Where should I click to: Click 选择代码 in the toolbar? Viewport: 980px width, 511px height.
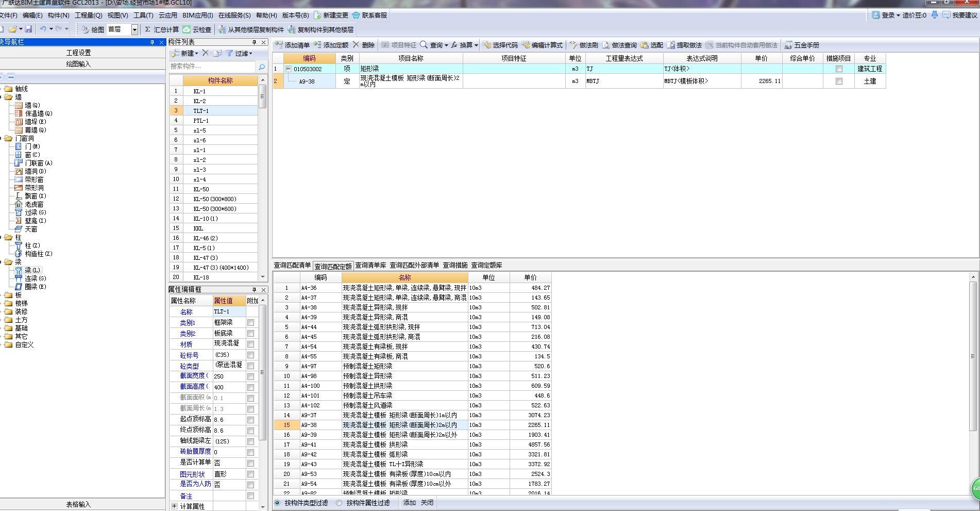(x=500, y=45)
